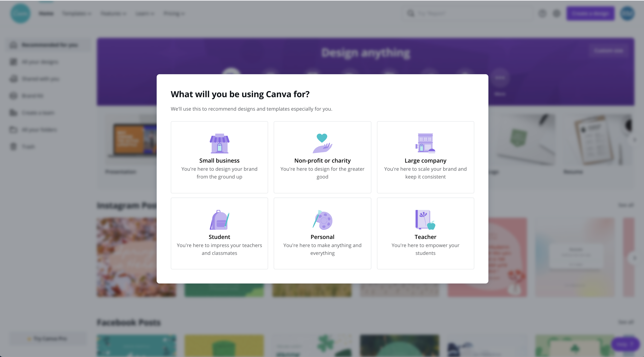Choose the Non-profit or charity title
Image resolution: width=644 pixels, height=357 pixels.
coord(322,160)
